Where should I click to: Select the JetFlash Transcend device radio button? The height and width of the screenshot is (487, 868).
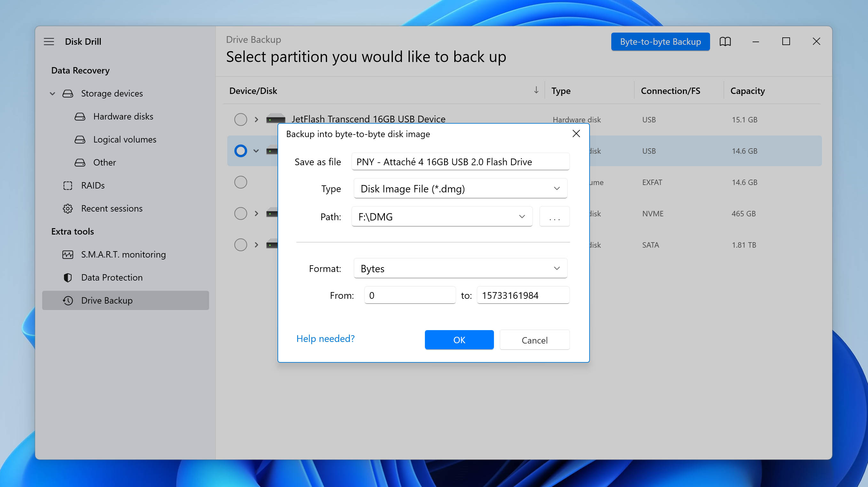[x=240, y=119]
